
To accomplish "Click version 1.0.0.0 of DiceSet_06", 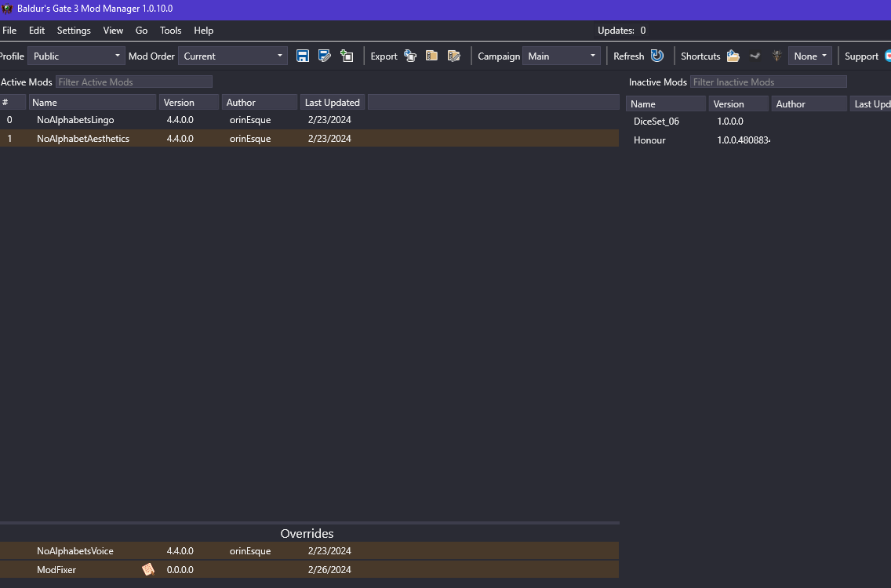I will (x=730, y=121).
